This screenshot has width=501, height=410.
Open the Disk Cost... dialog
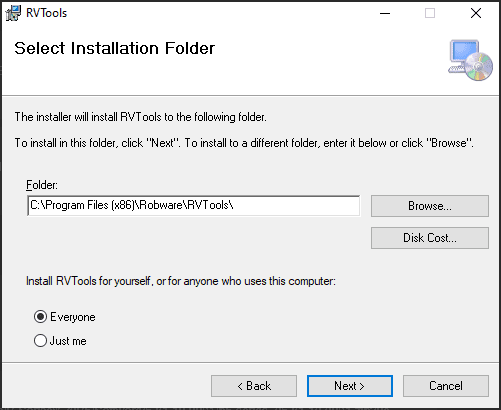430,238
